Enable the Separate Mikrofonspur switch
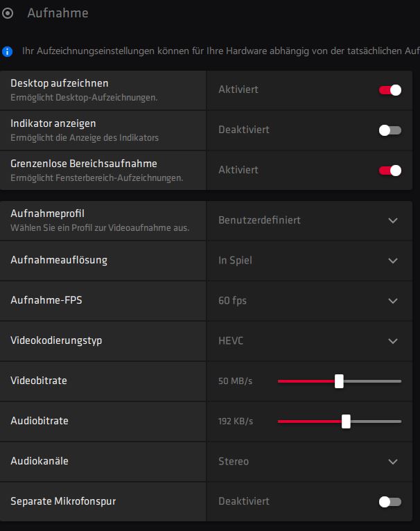 tap(390, 502)
